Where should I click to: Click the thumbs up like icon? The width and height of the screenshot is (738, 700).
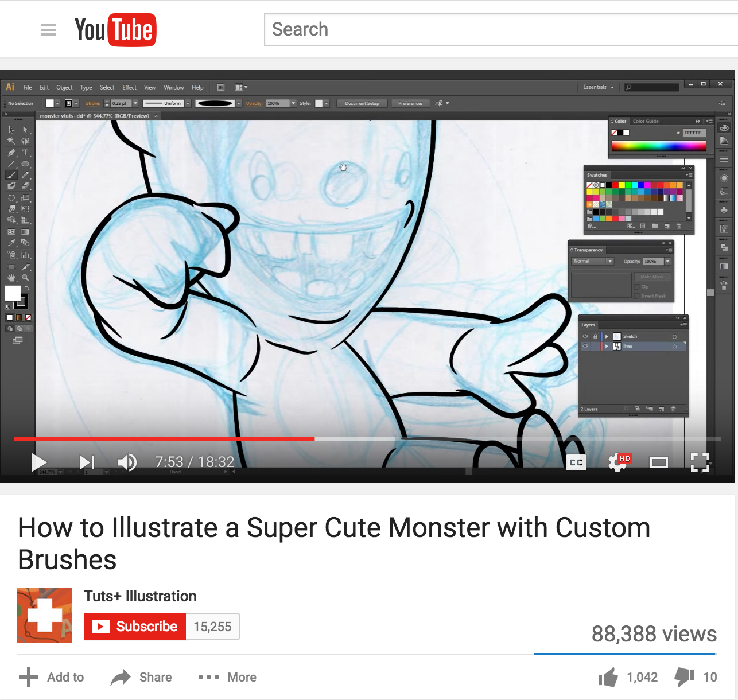pos(608,678)
